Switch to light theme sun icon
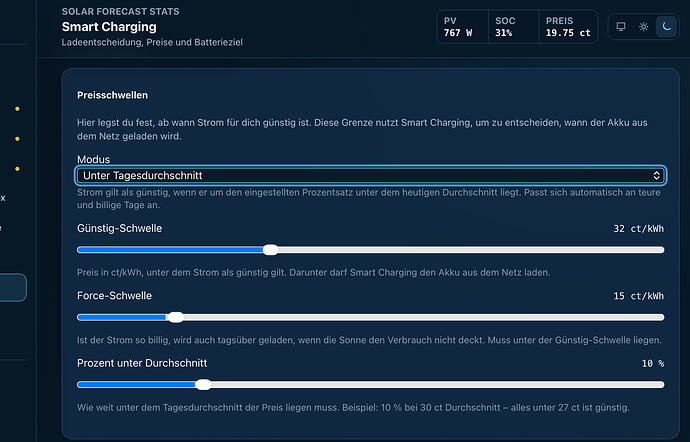 (643, 27)
